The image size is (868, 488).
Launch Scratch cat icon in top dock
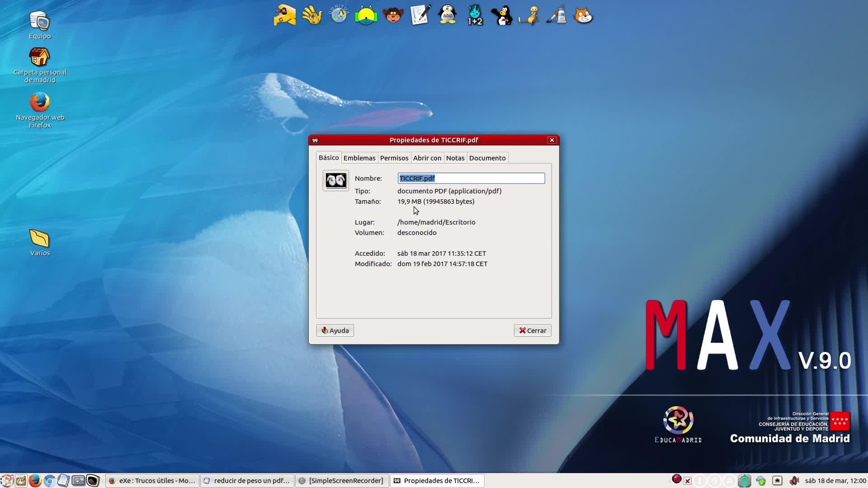click(x=583, y=15)
